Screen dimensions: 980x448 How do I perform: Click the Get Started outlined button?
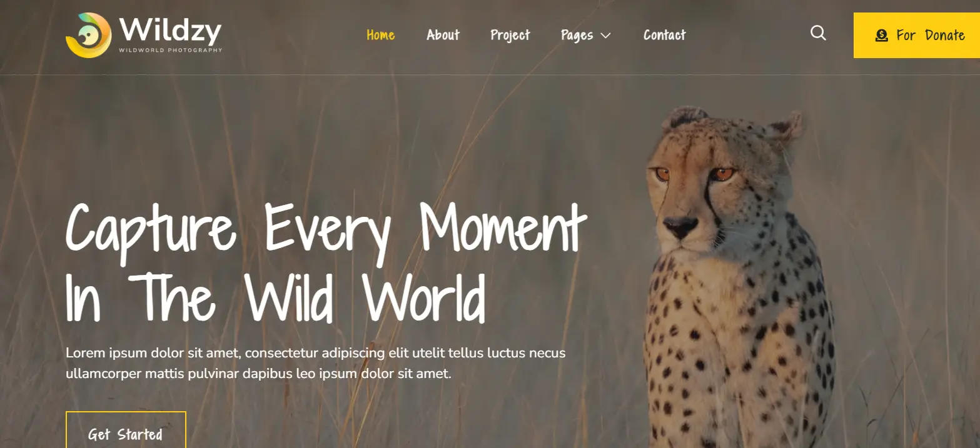tap(126, 431)
